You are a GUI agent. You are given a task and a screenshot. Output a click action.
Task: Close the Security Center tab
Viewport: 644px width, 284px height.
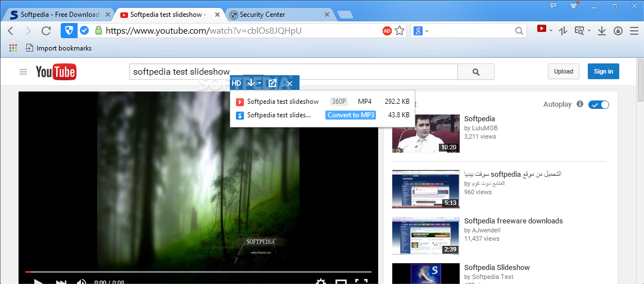[x=327, y=15]
